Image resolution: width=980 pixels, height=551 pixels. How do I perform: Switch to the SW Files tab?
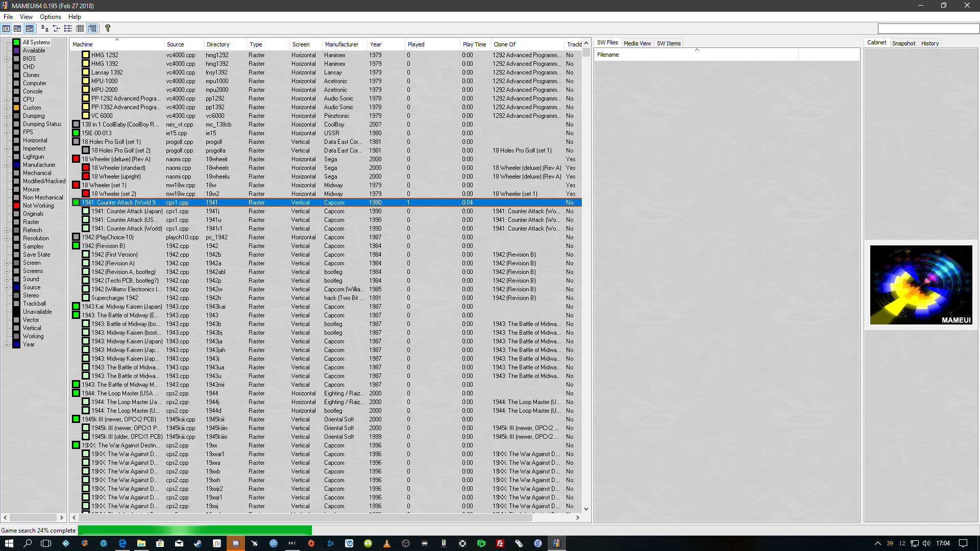pos(607,43)
